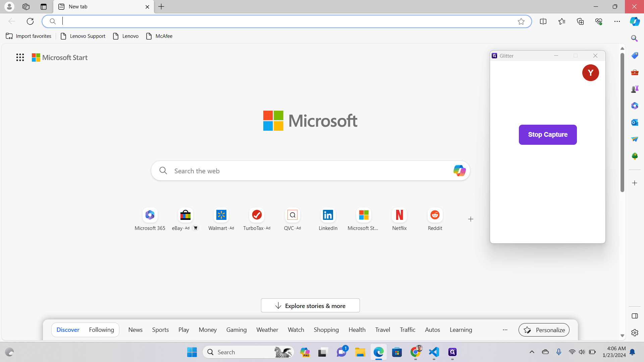Click the browser address bar

click(x=287, y=21)
